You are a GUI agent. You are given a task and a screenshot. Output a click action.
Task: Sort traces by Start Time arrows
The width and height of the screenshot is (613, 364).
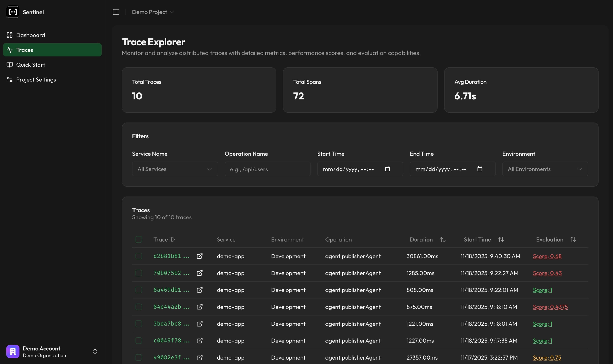[501, 239]
